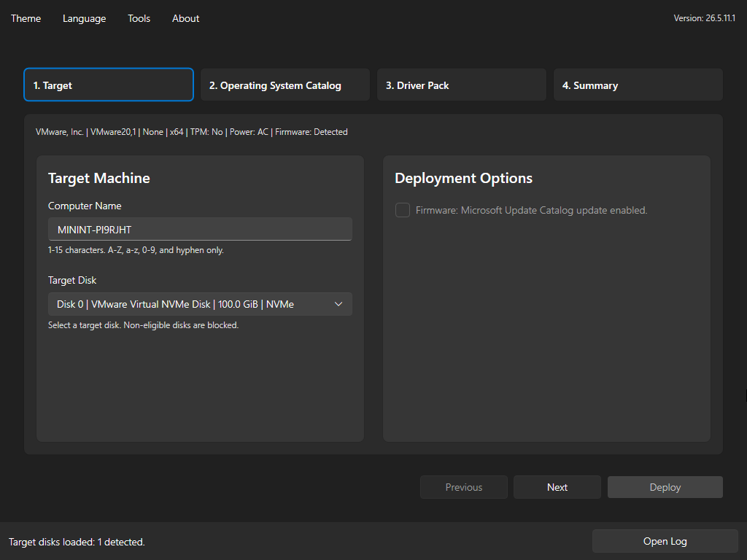Screen dimensions: 747x560
Task: Switch to Operating System Catalog tab
Action: 285,85
